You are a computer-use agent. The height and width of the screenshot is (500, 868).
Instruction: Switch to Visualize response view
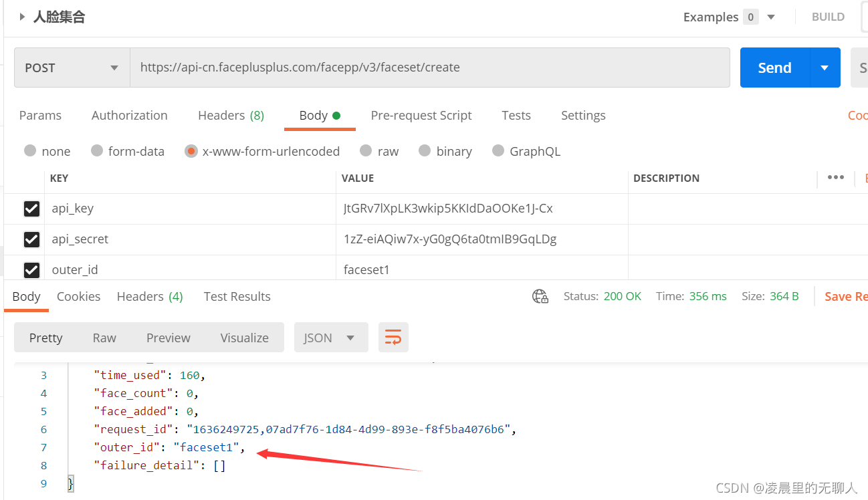(245, 338)
